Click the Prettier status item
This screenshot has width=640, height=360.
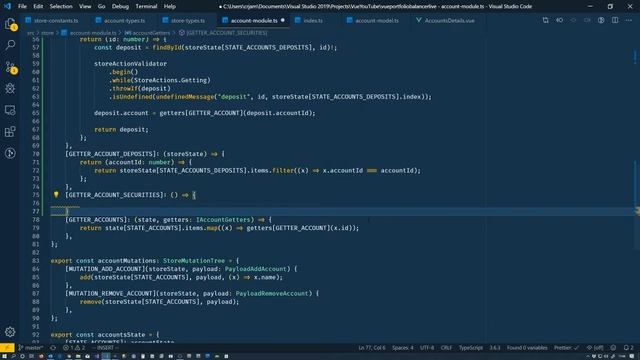click(566, 348)
